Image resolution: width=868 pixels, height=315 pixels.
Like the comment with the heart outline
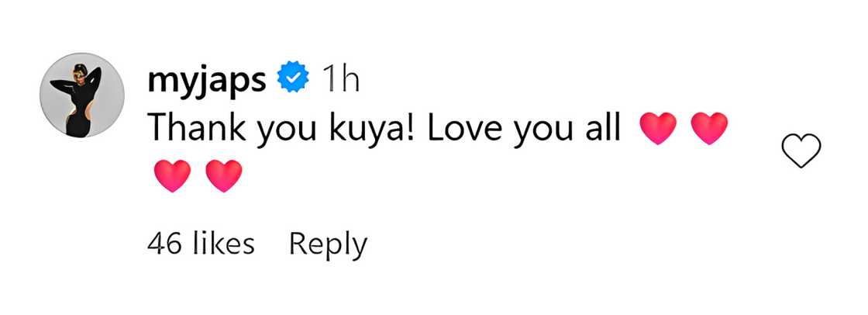(x=802, y=151)
